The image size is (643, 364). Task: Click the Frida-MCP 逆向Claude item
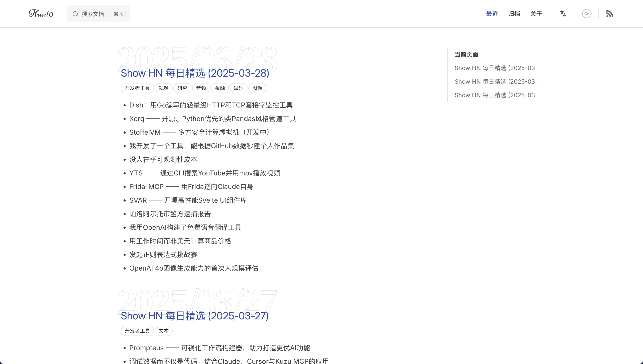(x=191, y=186)
